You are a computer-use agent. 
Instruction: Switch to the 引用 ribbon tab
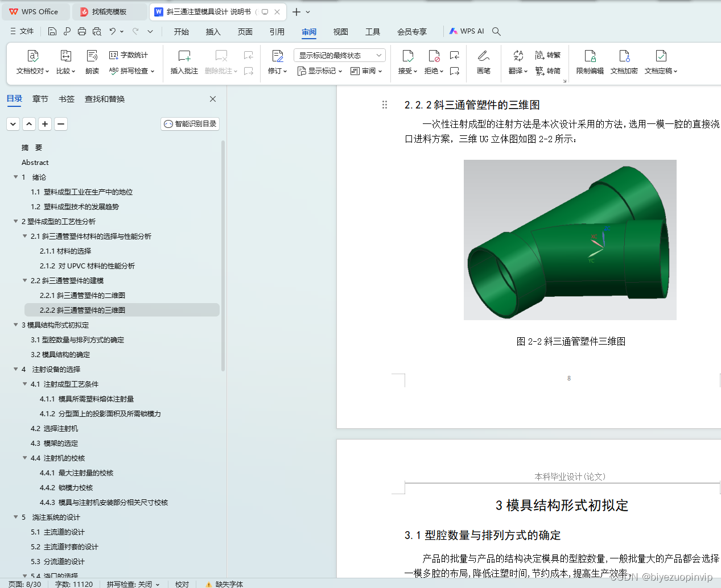[x=277, y=32]
